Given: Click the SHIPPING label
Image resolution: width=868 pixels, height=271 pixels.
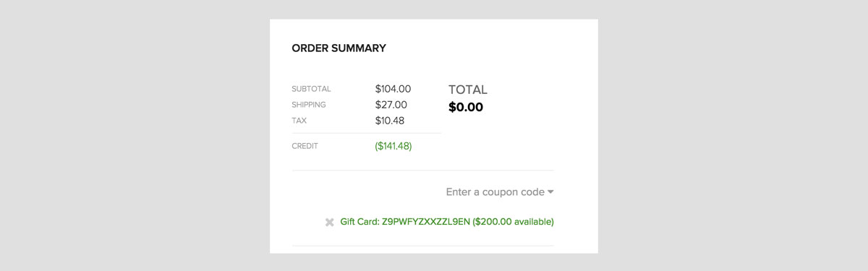Looking at the screenshot, I should [x=309, y=105].
